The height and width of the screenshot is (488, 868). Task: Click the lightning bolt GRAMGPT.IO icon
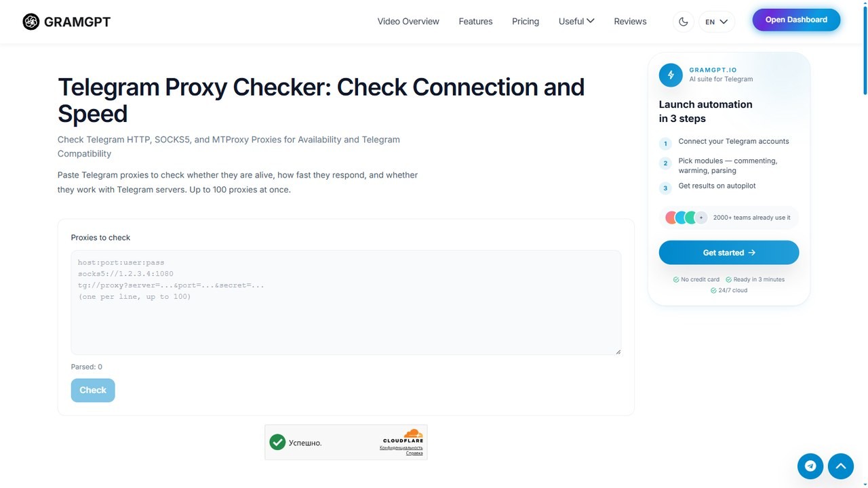click(x=671, y=75)
